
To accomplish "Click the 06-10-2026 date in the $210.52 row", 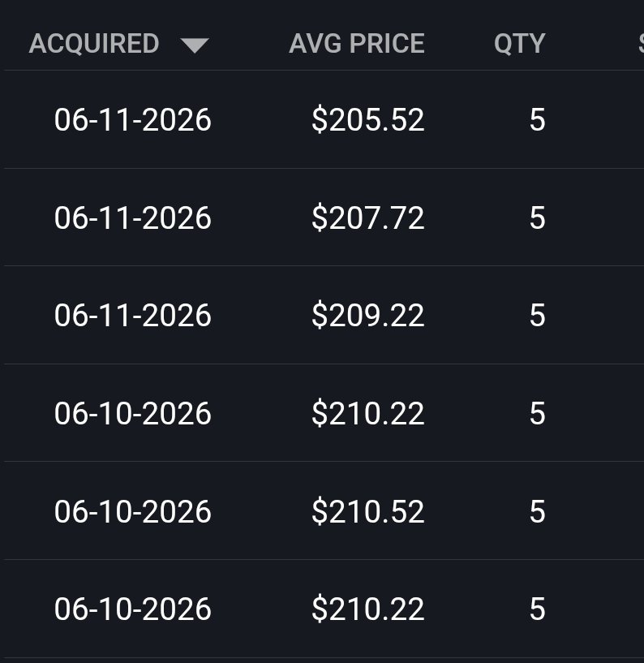I will (x=133, y=511).
